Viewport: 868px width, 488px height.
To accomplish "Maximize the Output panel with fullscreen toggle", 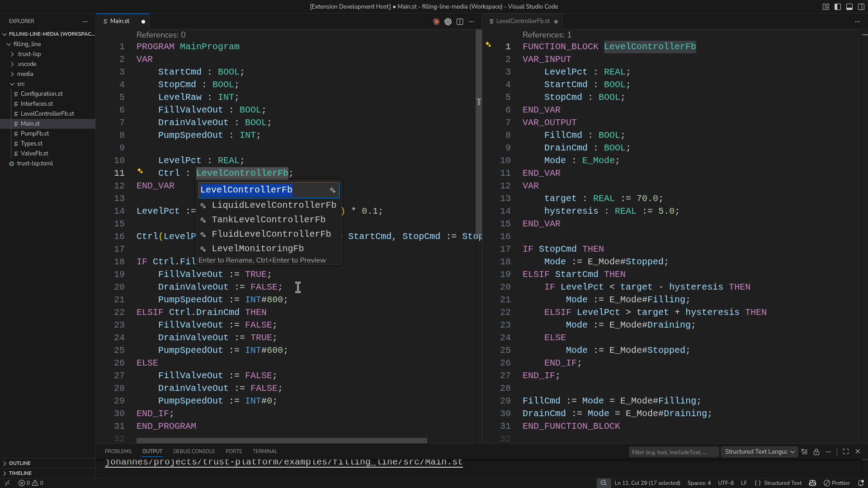I will 846,451.
